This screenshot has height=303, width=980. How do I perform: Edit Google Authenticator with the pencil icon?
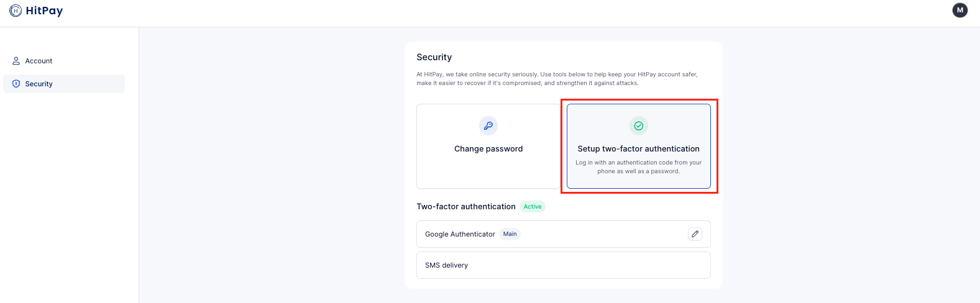click(695, 234)
